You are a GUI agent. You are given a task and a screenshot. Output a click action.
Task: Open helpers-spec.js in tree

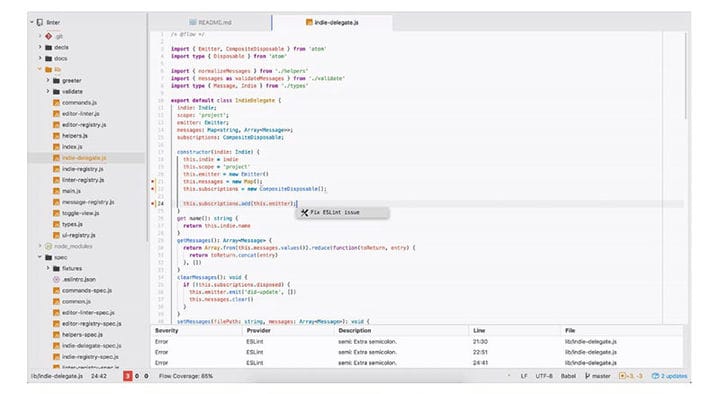(x=82, y=334)
